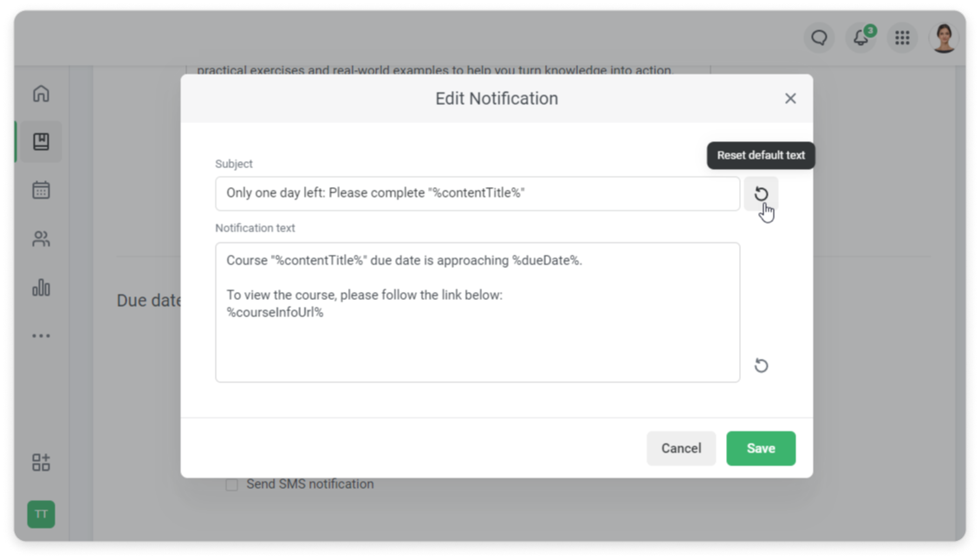Screen dimensions: 980x559
Task: Click the add widgets grid-plus icon
Action: pos(41,462)
